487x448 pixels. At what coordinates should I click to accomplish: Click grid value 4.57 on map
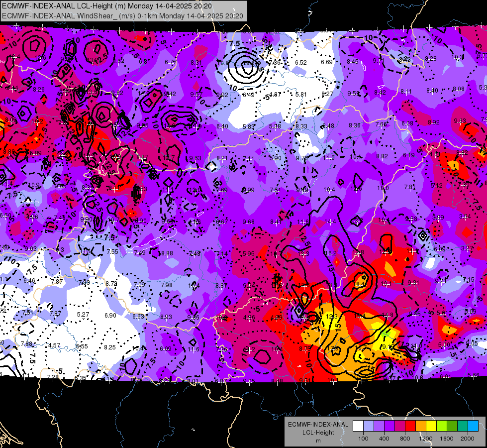[x=54, y=345]
